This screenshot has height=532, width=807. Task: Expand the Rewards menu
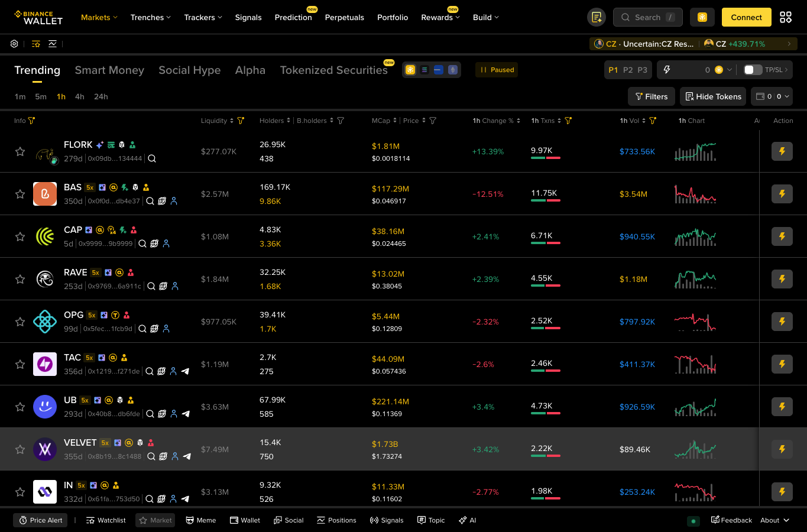pyautogui.click(x=440, y=17)
